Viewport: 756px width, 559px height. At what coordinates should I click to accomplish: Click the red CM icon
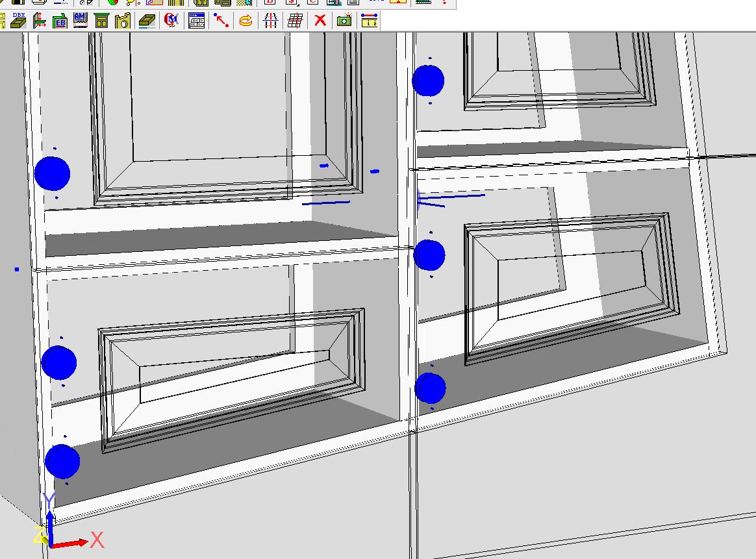tap(171, 20)
